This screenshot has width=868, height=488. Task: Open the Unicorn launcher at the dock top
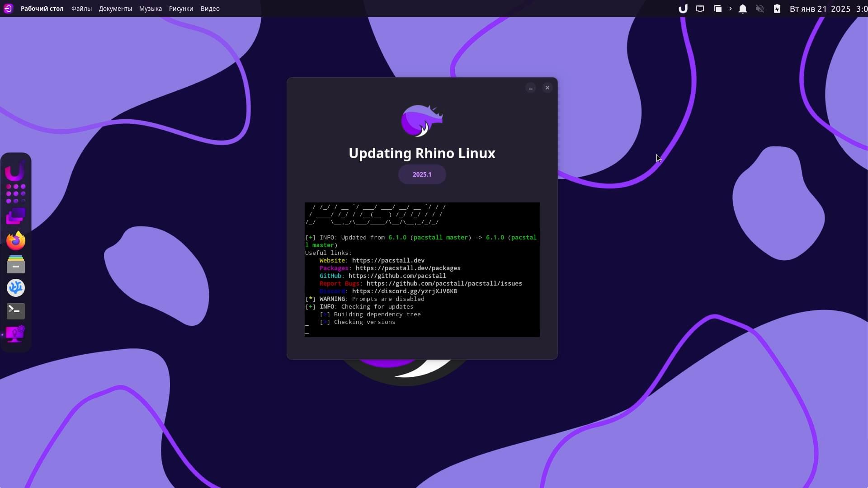click(x=15, y=170)
